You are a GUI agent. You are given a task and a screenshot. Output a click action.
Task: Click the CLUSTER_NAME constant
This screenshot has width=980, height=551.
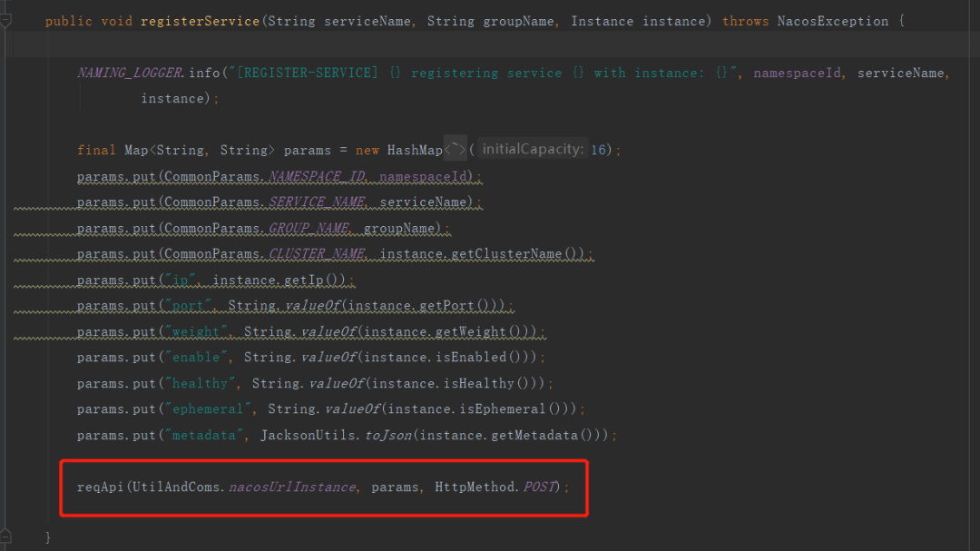coord(317,254)
